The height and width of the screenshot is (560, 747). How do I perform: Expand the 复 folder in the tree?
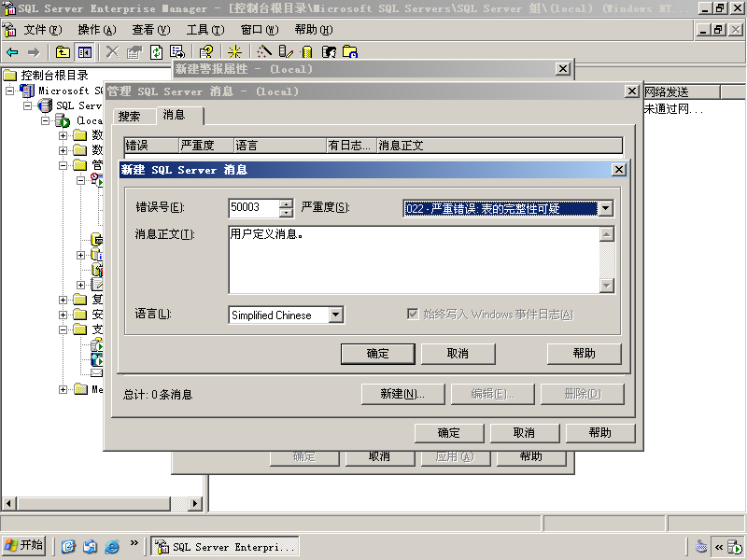(63, 300)
